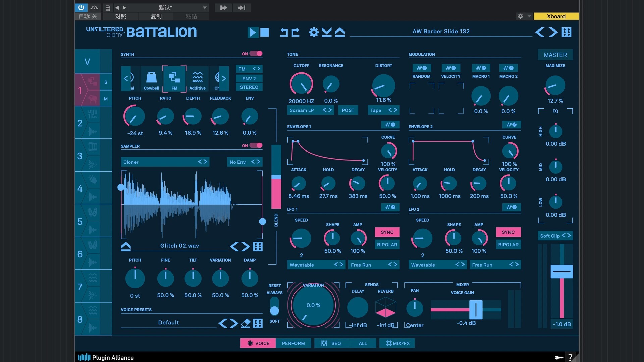Viewport: 644px width, 362px height.
Task: Click the LFO 2 modulation assign icon
Action: click(x=512, y=207)
